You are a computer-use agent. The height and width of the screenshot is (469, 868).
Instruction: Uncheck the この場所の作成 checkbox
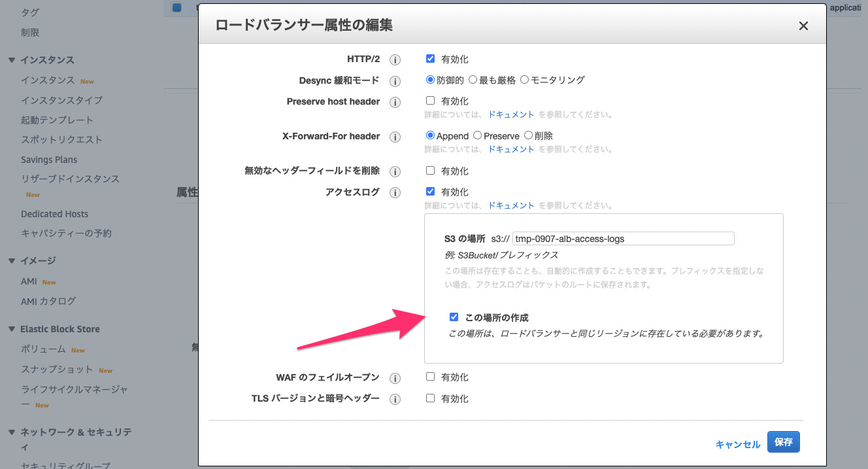[x=454, y=317]
